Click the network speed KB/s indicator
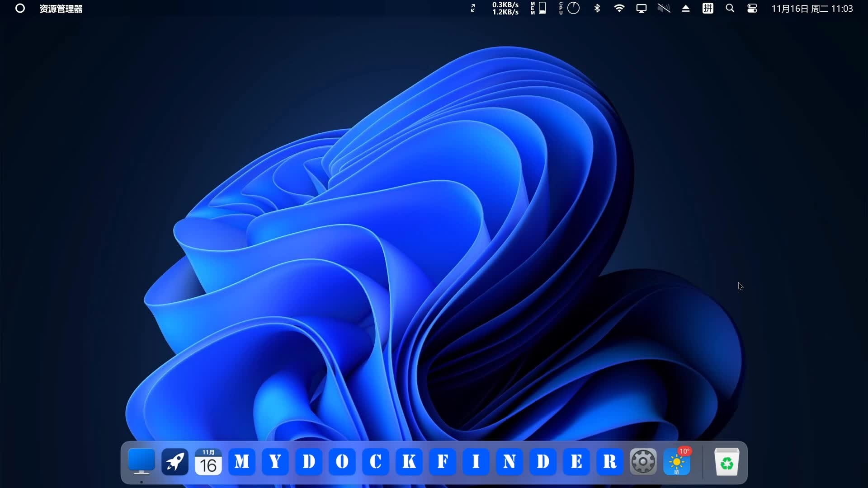Viewport: 868px width, 488px height. click(x=505, y=8)
